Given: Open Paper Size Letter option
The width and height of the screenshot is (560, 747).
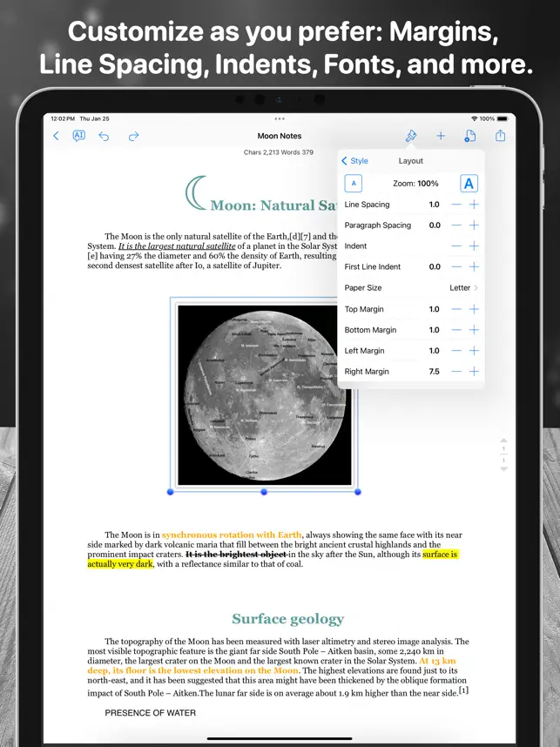Looking at the screenshot, I should [x=411, y=288].
